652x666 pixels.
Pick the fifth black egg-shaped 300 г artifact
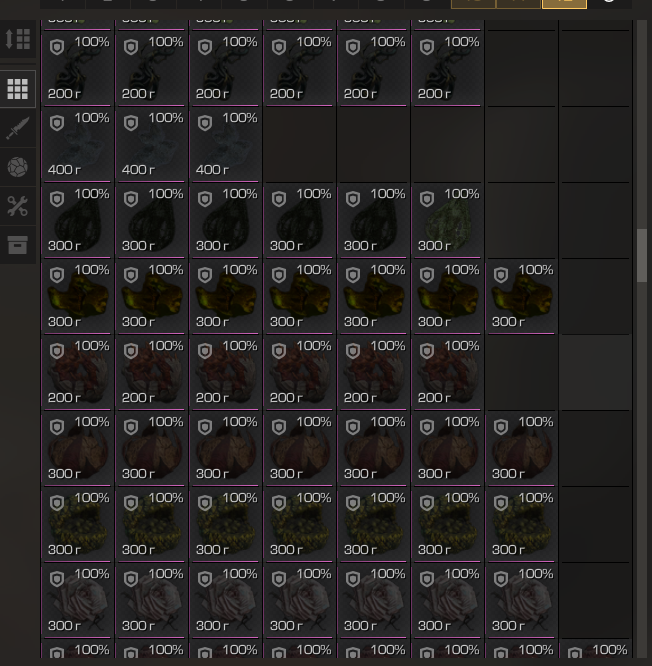click(x=373, y=221)
